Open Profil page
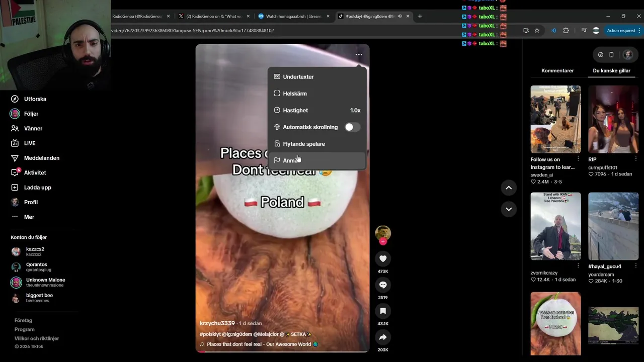Viewport: 644px width, 362px height. (25, 202)
